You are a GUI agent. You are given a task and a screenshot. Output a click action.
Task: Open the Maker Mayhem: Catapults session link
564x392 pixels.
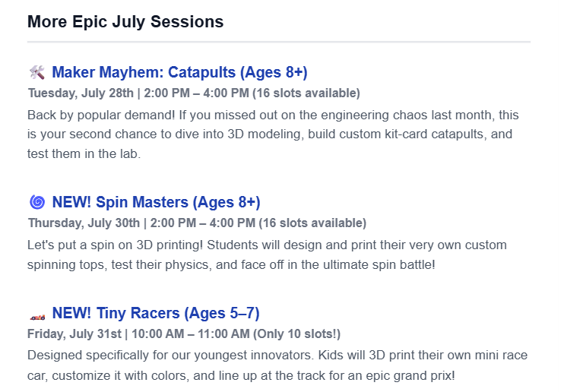[x=179, y=72]
